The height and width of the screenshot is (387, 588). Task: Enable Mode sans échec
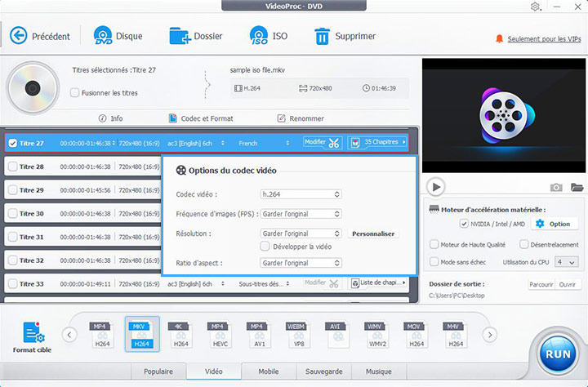pos(434,262)
